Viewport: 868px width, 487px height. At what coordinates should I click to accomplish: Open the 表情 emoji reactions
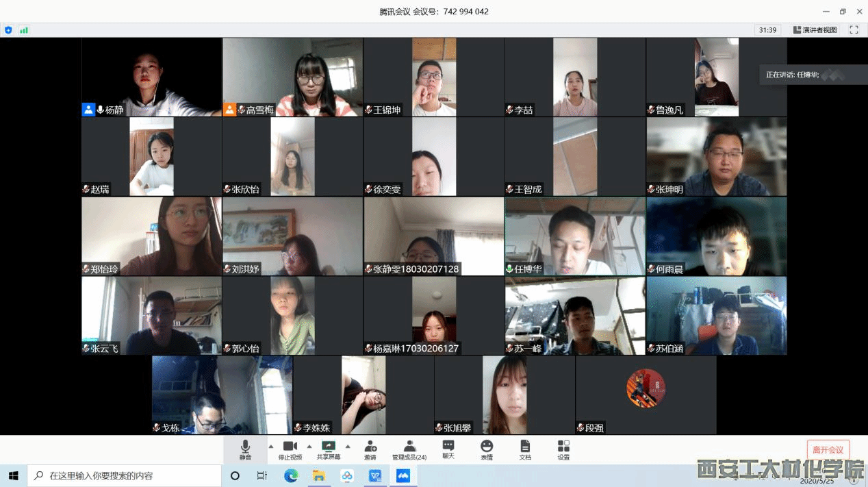pyautogui.click(x=487, y=449)
